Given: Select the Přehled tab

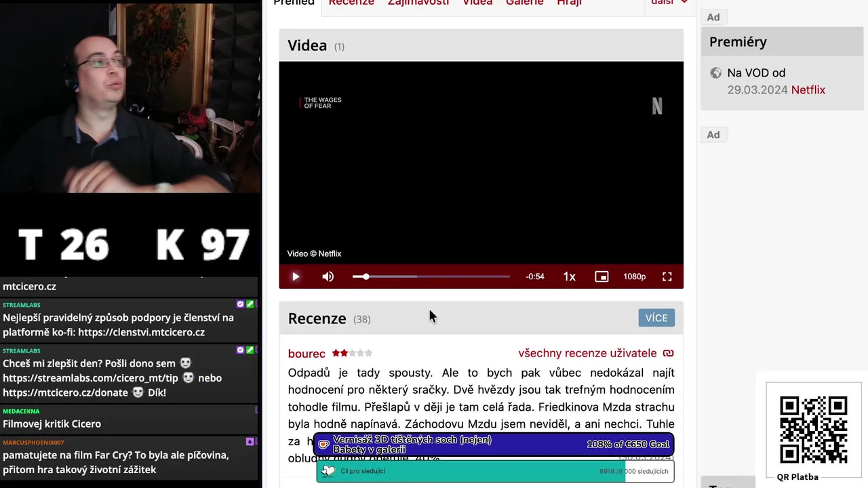Looking at the screenshot, I should tap(294, 3).
